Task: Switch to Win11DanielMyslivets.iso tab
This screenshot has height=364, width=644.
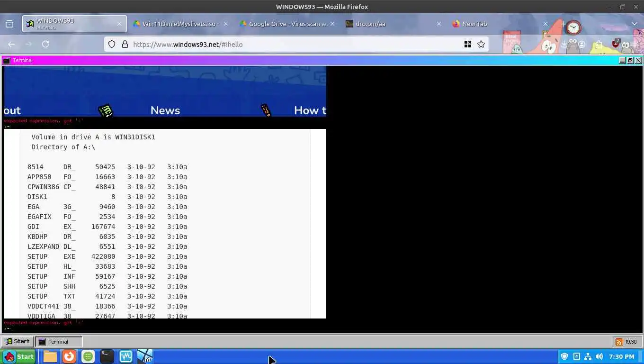Action: [180, 24]
